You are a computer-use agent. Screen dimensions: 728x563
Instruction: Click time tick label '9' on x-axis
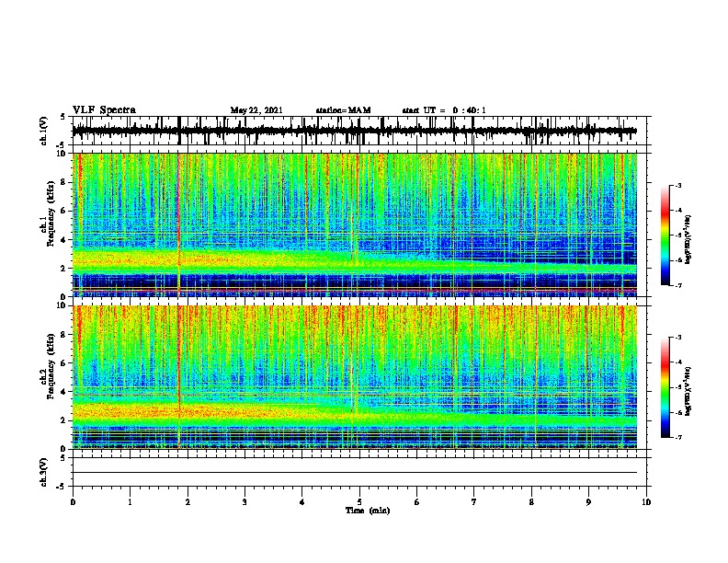(588, 502)
